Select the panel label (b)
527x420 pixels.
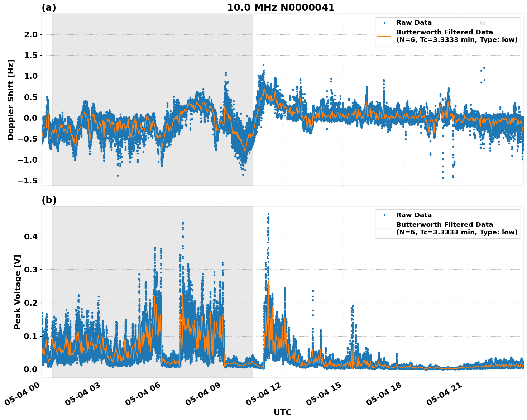click(49, 200)
